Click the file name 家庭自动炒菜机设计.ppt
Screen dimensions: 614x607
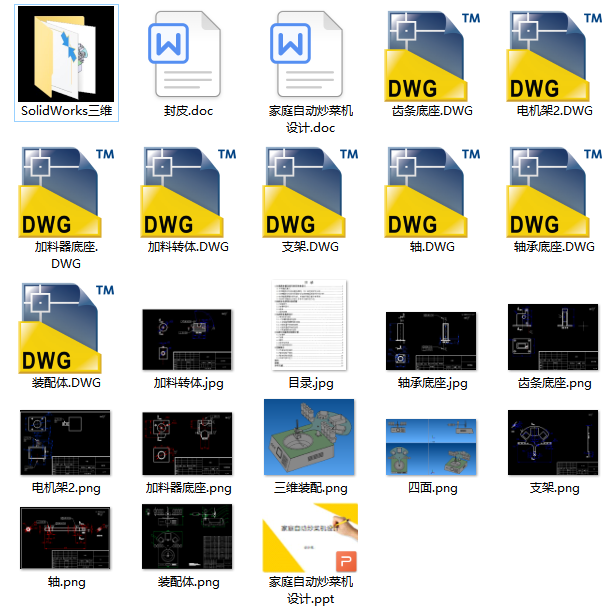tap(311, 590)
